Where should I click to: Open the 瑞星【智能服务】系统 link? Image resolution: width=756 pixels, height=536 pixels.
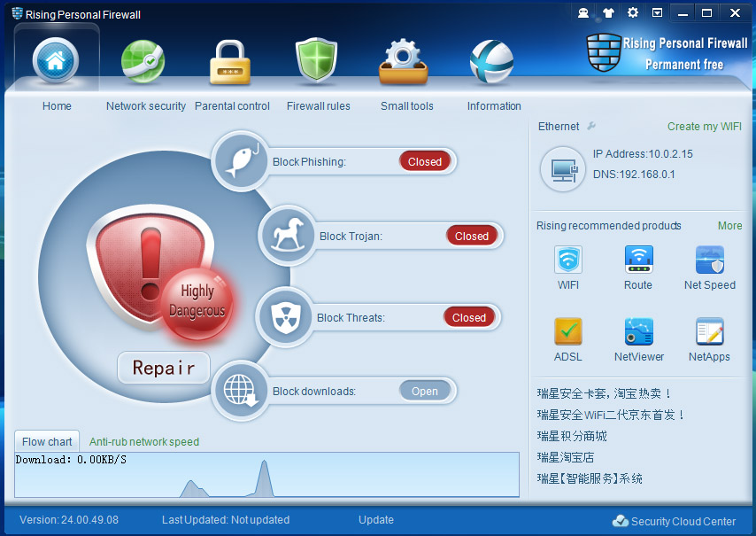(590, 478)
